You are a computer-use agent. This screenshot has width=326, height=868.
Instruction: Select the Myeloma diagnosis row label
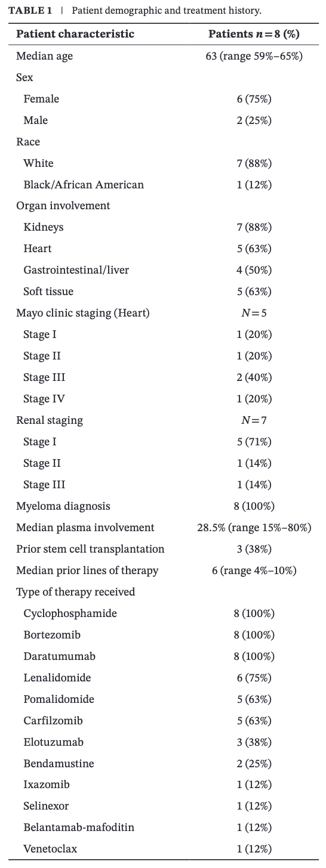[x=63, y=506]
